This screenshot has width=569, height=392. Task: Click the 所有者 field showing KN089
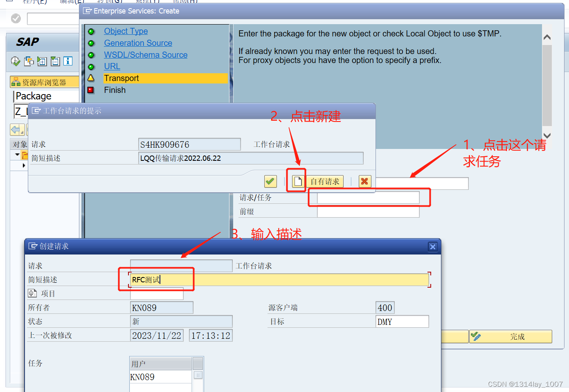click(162, 308)
